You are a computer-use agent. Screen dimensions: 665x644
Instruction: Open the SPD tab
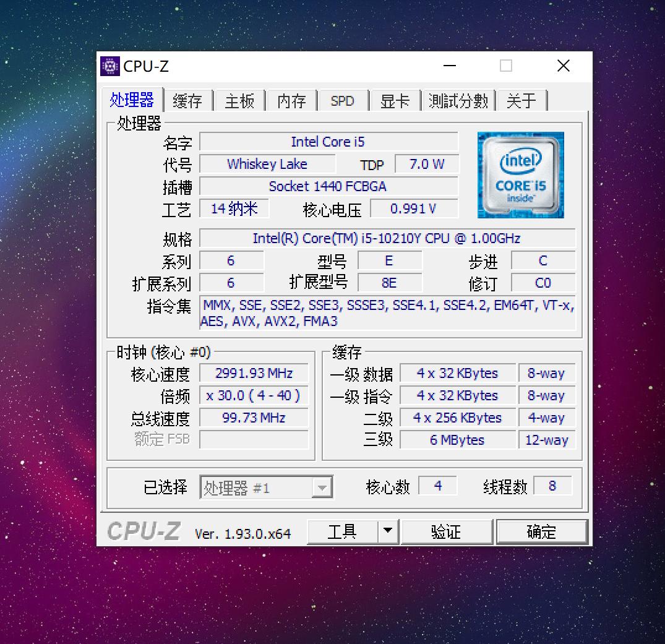point(343,100)
